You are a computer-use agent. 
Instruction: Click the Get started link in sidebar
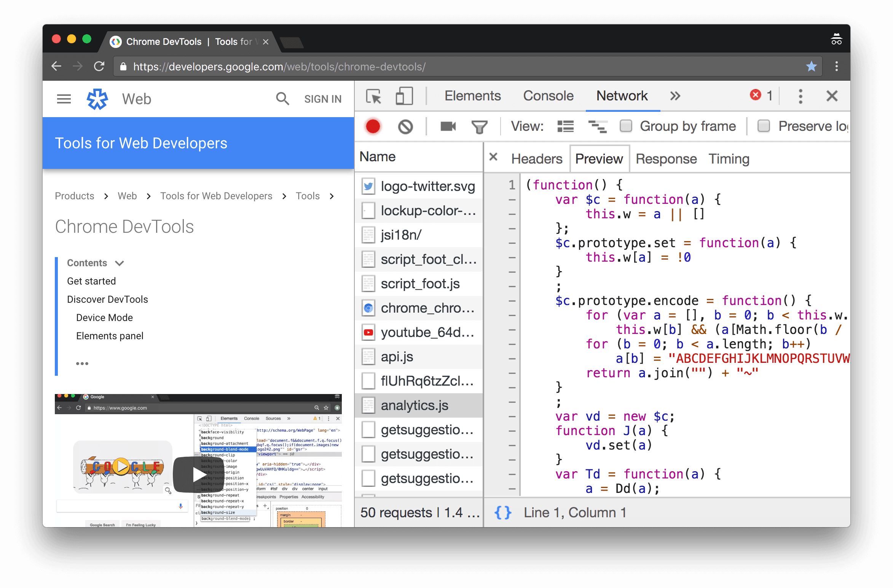(91, 281)
